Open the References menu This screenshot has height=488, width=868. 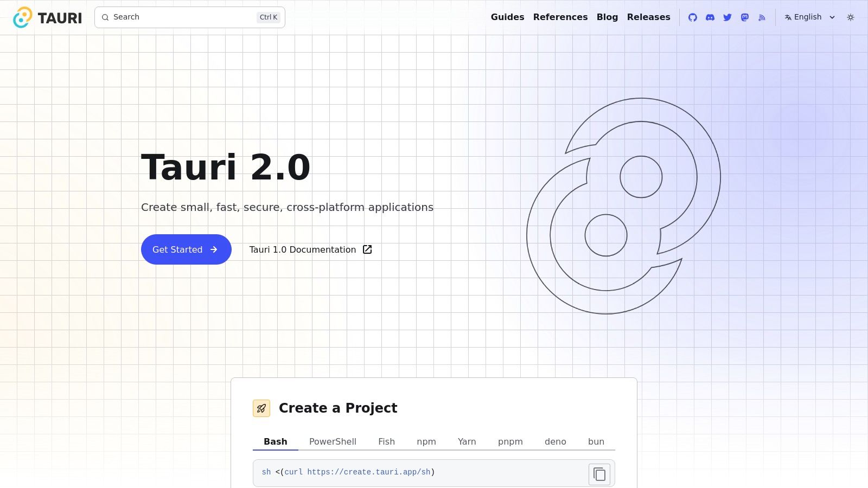coord(560,17)
